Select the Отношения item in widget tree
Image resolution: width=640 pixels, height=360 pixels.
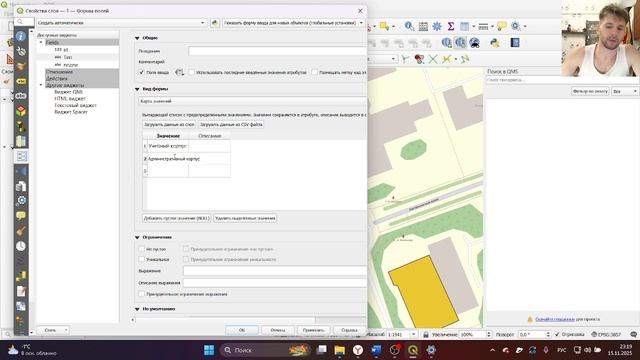[x=60, y=71]
